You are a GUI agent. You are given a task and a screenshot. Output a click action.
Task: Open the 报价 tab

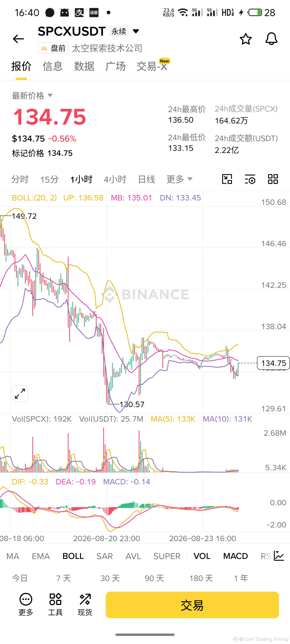[21, 66]
